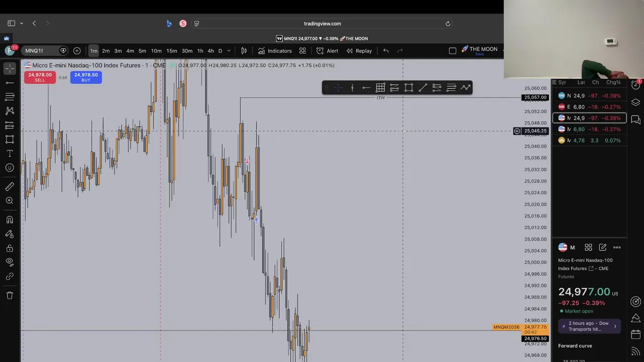Select the gold 4,78 watchlist row
This screenshot has width=644, height=362.
point(589,140)
